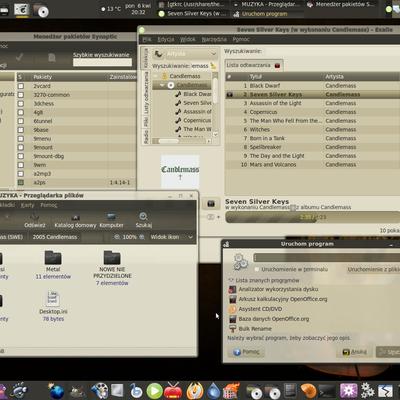Click the flaming calendar icon in the dock

click(232, 391)
